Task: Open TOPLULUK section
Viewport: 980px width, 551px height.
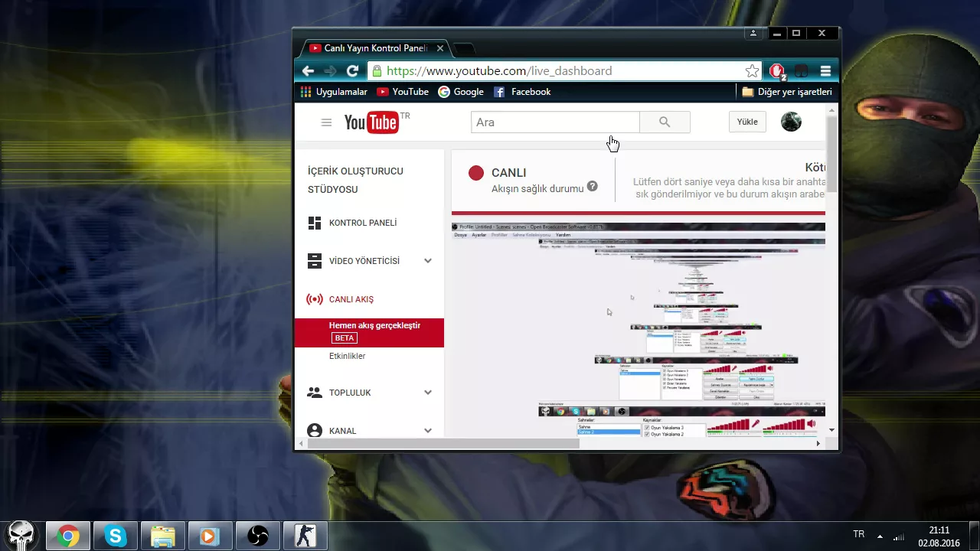Action: (350, 393)
